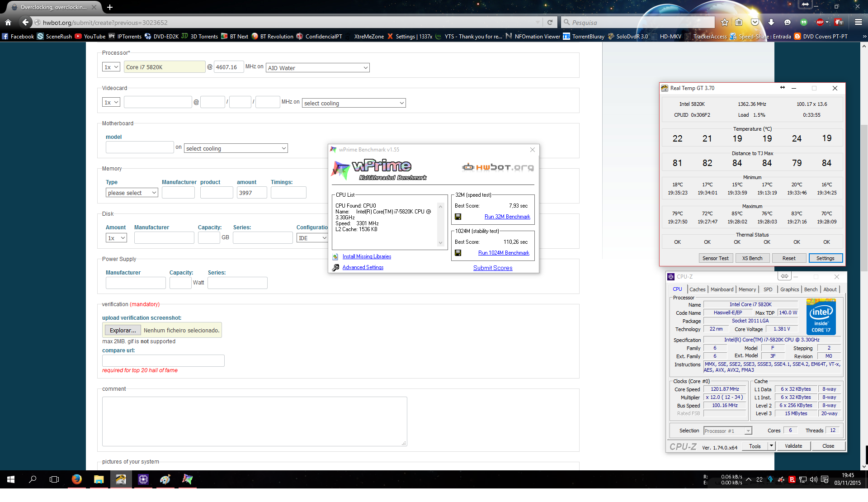
Task: Open the disk configuration IDE dropdown
Action: tap(312, 238)
